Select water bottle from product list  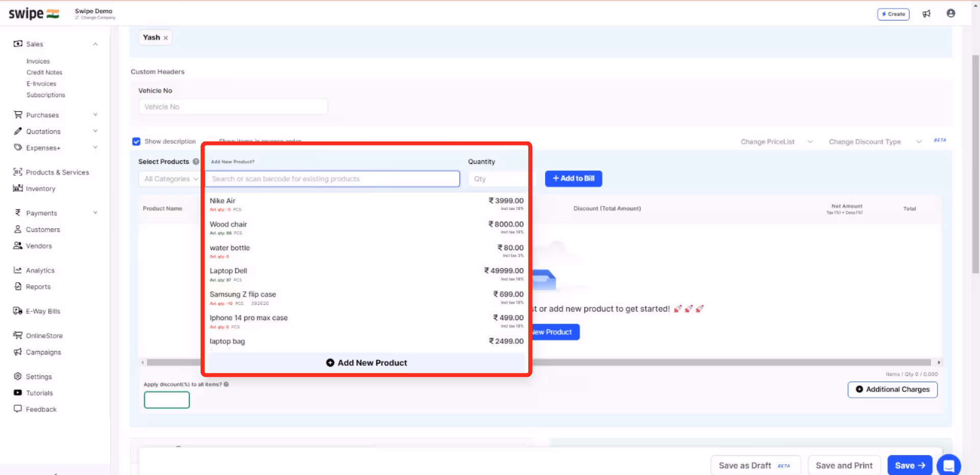pos(366,251)
